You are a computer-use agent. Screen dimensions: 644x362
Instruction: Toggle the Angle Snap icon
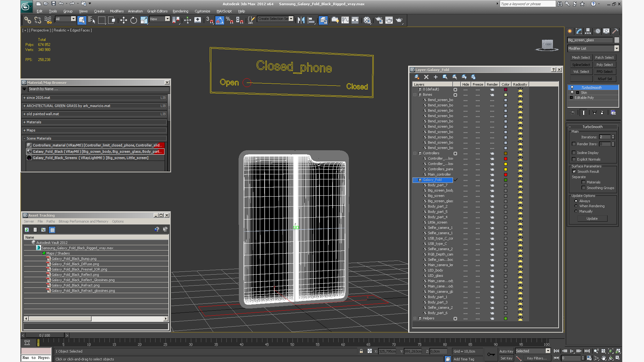coord(219,20)
